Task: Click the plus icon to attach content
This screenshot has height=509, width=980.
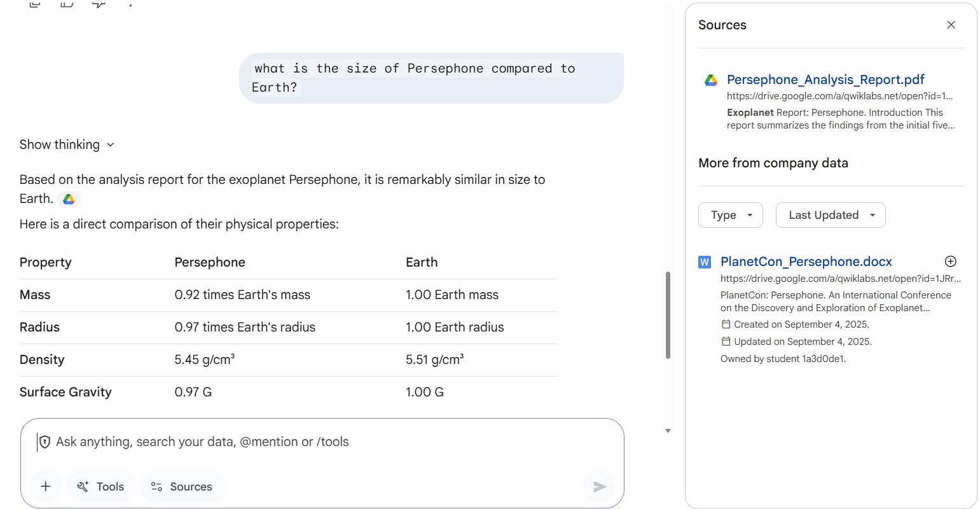Action: coord(45,486)
